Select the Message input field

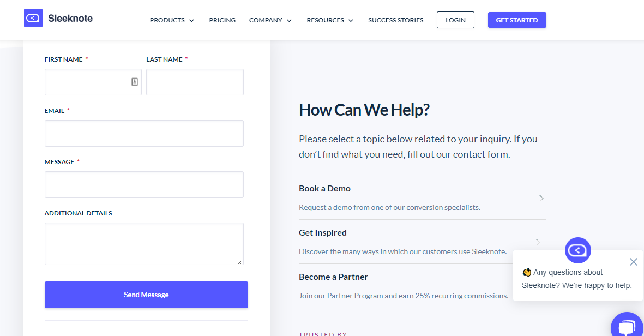144,184
